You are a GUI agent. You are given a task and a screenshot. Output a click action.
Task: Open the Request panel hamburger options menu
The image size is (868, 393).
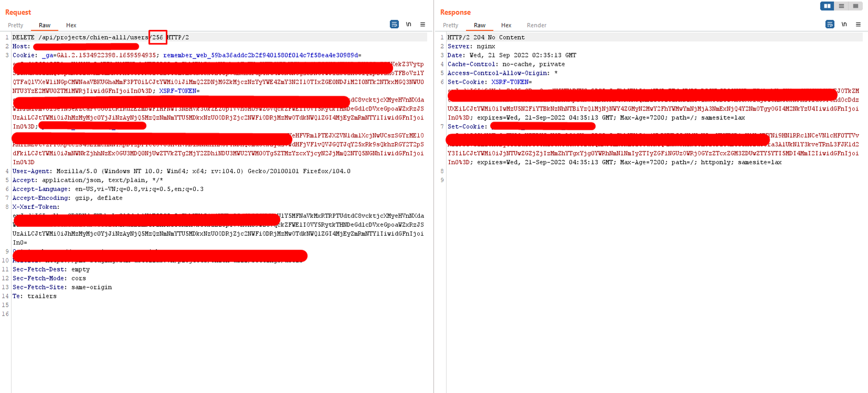coord(422,24)
